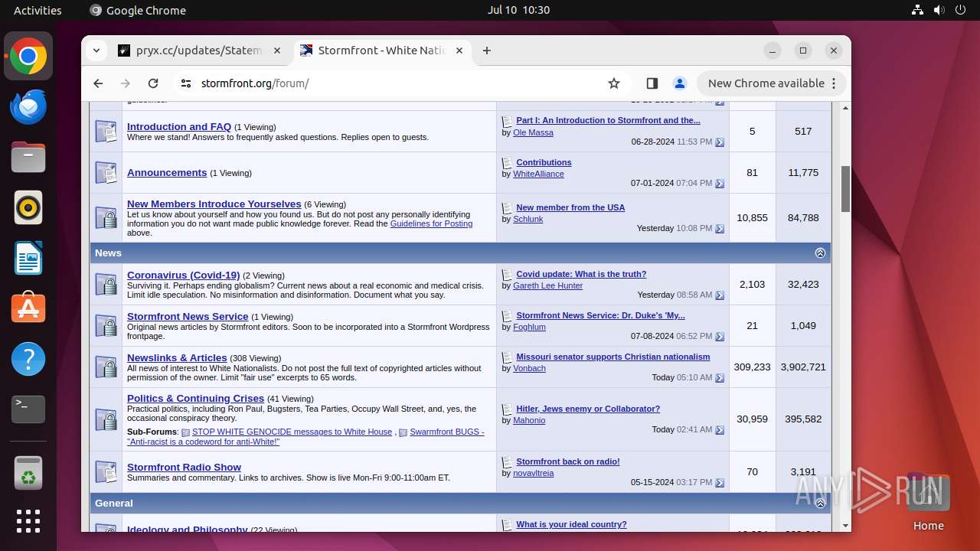Close the pryx.cc tab

click(x=277, y=51)
